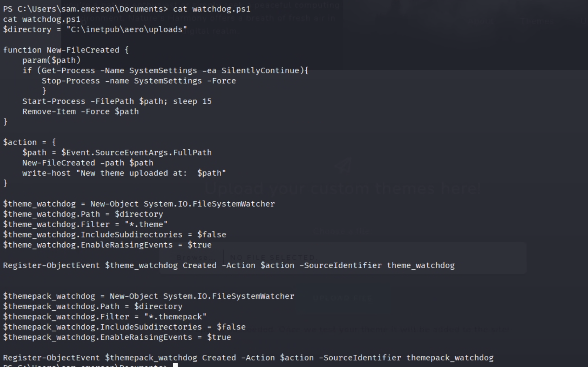The height and width of the screenshot is (367, 588).
Task: Click the write-host 'New theme uploaded at' line
Action: 124,173
